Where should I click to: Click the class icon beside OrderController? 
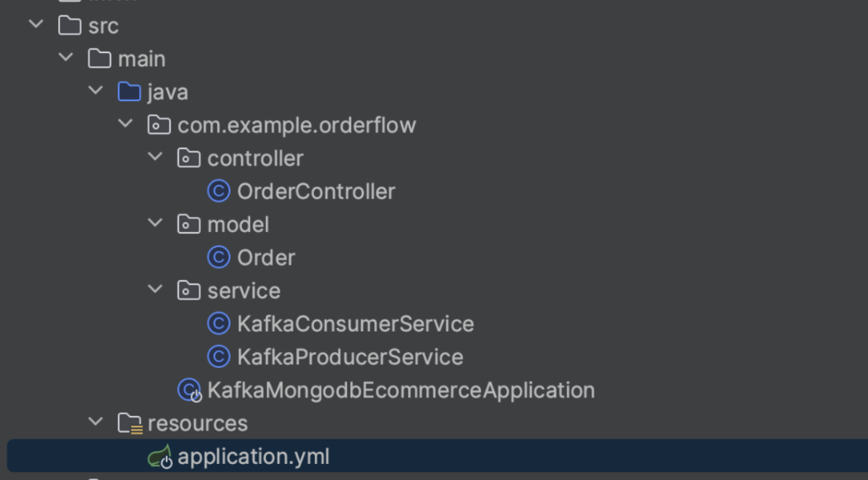(x=219, y=191)
